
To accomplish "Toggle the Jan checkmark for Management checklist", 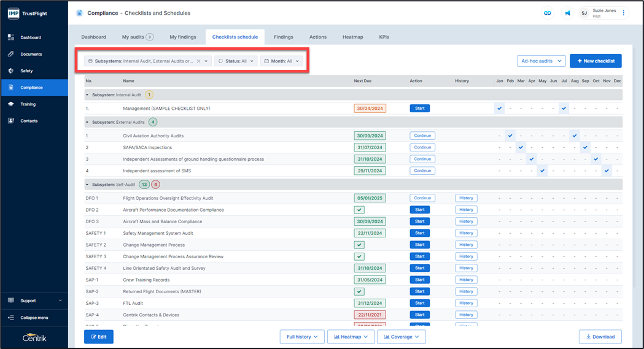I will (500, 109).
